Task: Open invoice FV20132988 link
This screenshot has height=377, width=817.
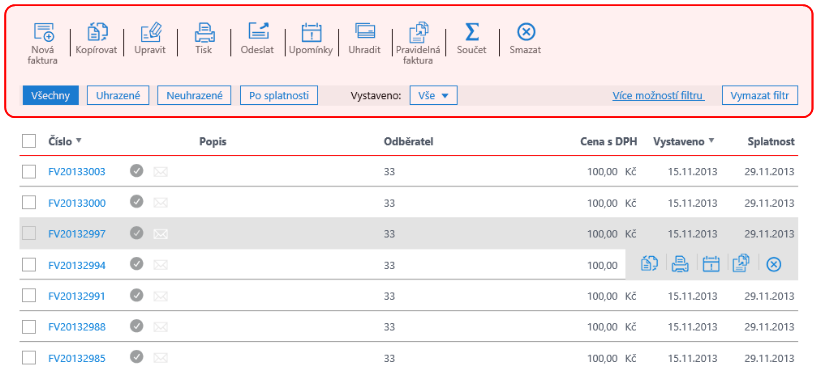Action: point(77,327)
